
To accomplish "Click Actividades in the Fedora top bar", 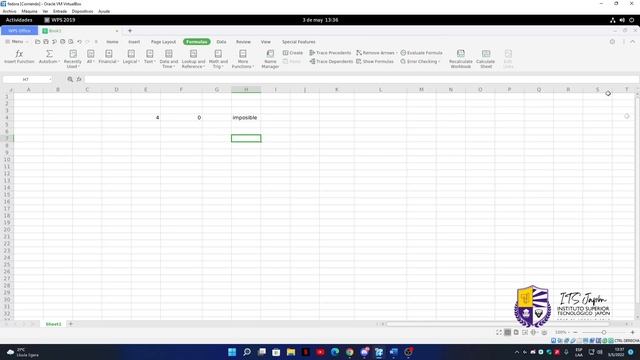I will point(19,20).
